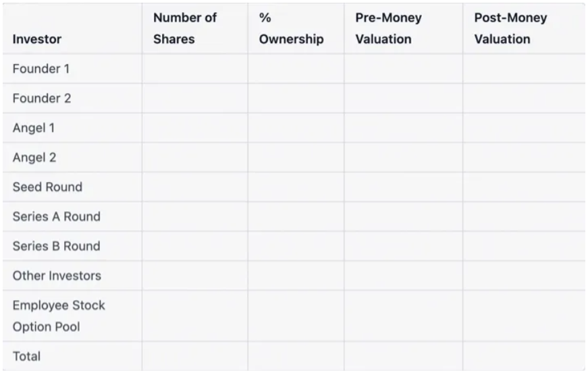Click the Investor column header
The image size is (588, 377).
click(x=37, y=39)
